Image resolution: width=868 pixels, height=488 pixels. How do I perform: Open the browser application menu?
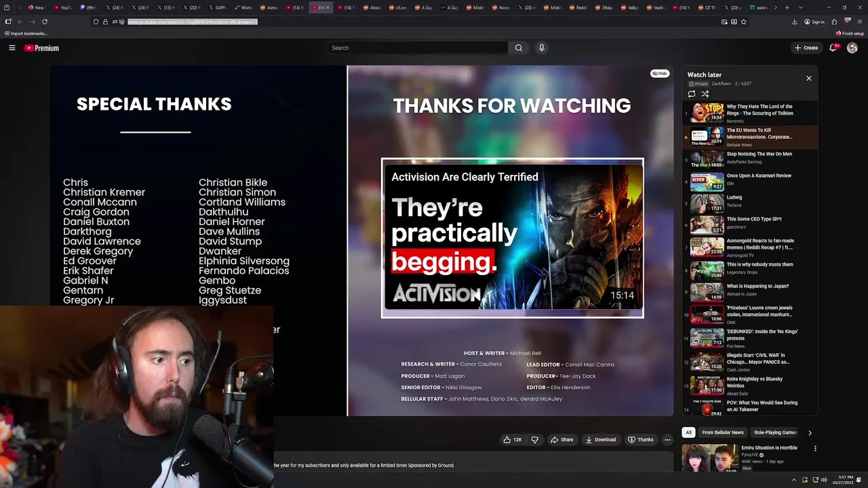tap(859, 22)
